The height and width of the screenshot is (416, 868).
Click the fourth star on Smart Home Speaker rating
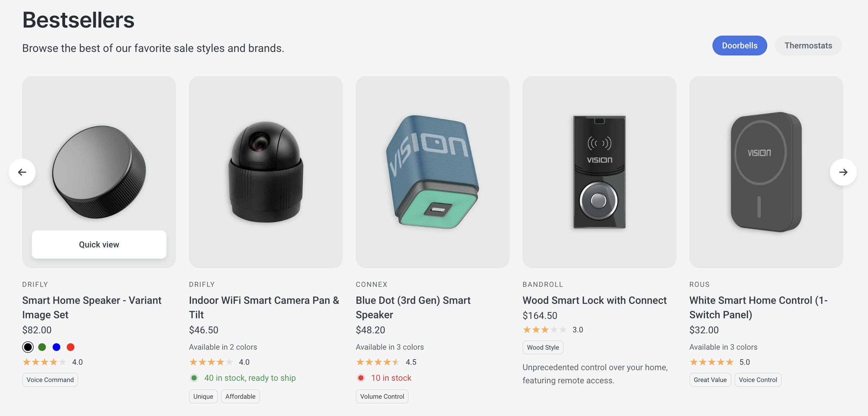tap(53, 362)
